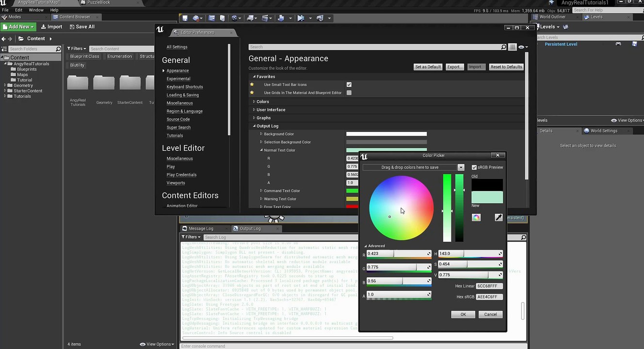Open Keyboard Shortcuts preferences section
Viewport: 644px width, 349px height.
point(185,87)
